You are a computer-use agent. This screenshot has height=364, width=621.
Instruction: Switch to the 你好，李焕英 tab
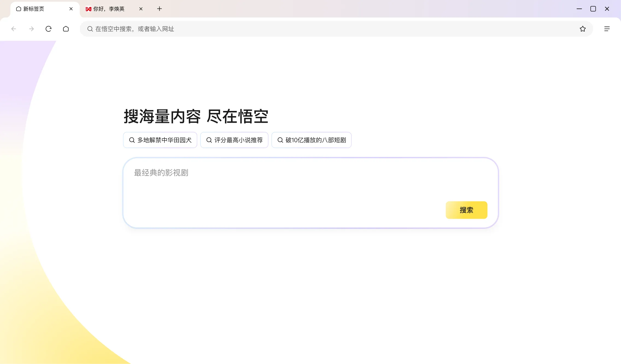[115, 9]
